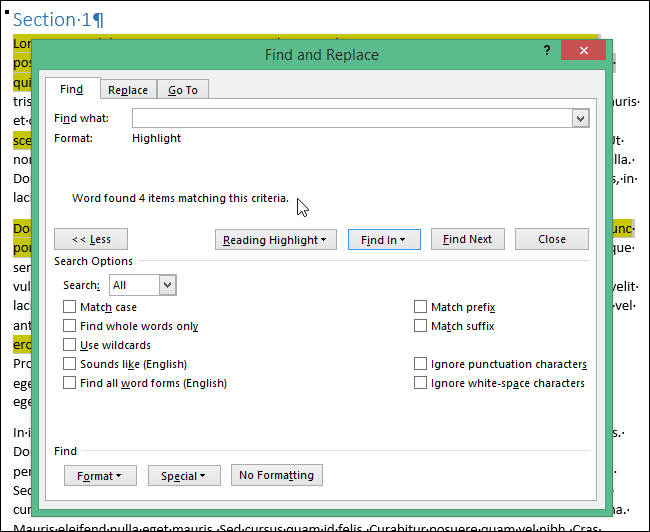Image resolution: width=650 pixels, height=532 pixels.
Task: Click the Find Next button
Action: pos(468,239)
